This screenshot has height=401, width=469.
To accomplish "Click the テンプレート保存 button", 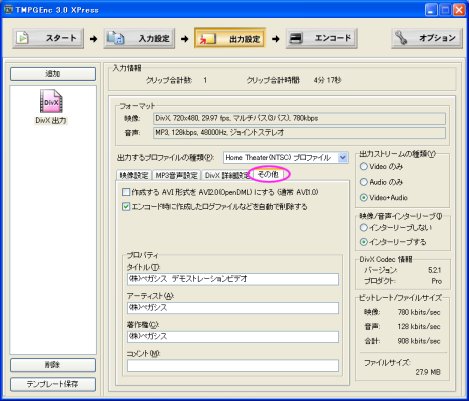I will coord(53,384).
